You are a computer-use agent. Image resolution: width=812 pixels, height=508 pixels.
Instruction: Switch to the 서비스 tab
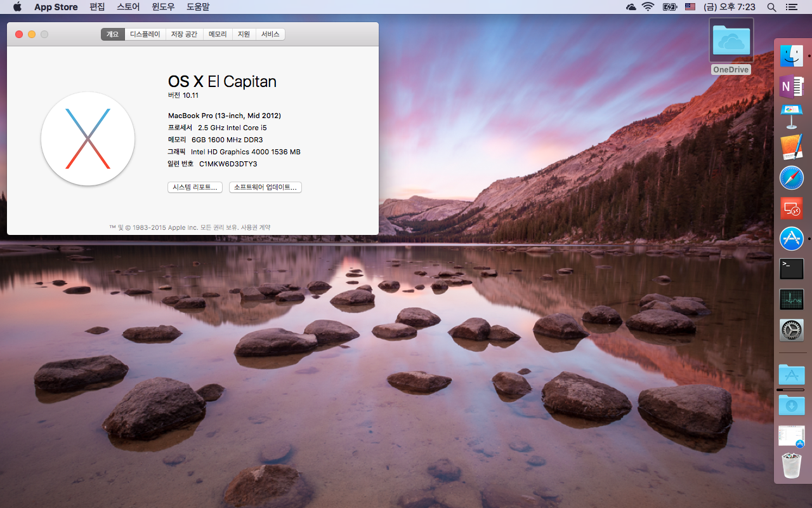270,34
